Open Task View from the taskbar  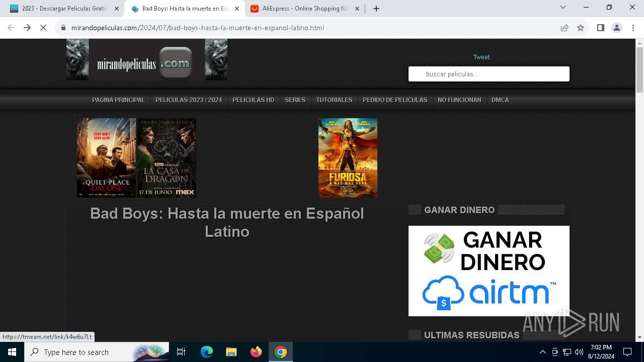[181, 352]
